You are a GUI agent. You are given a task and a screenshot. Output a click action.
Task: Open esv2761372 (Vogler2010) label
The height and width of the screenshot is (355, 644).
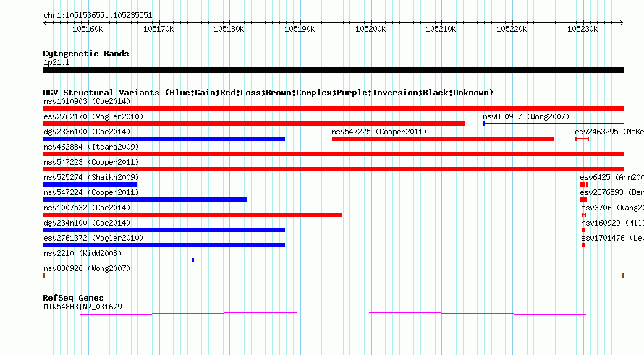click(x=93, y=238)
